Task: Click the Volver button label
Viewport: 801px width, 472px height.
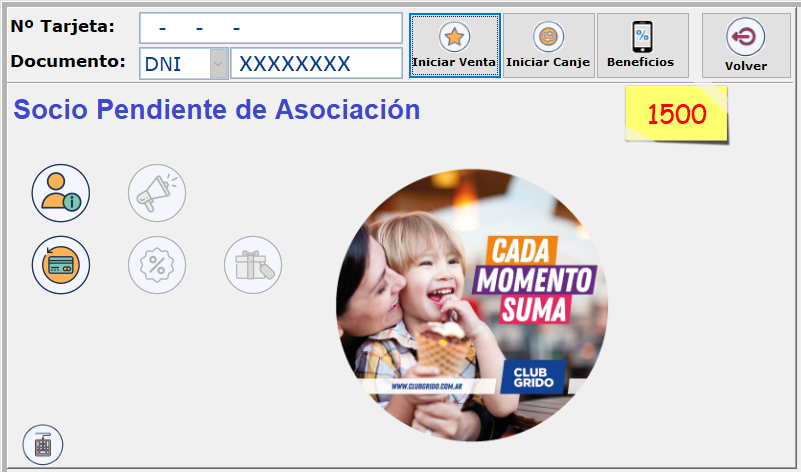Action: [746, 66]
